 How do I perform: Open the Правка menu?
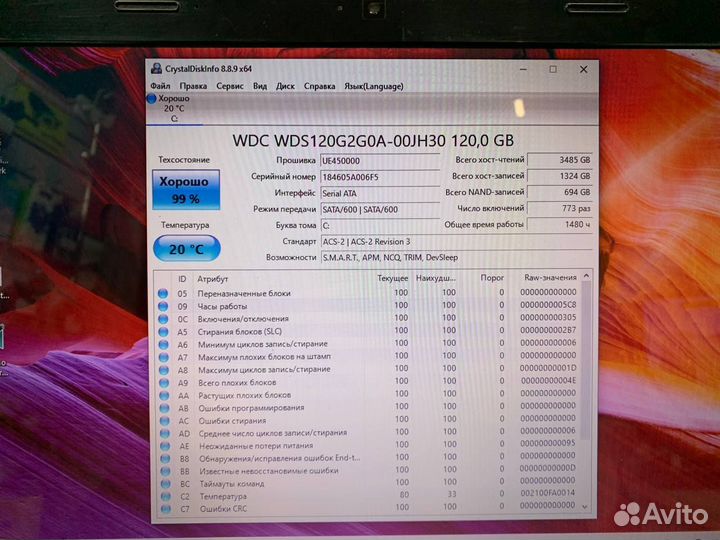point(193,86)
